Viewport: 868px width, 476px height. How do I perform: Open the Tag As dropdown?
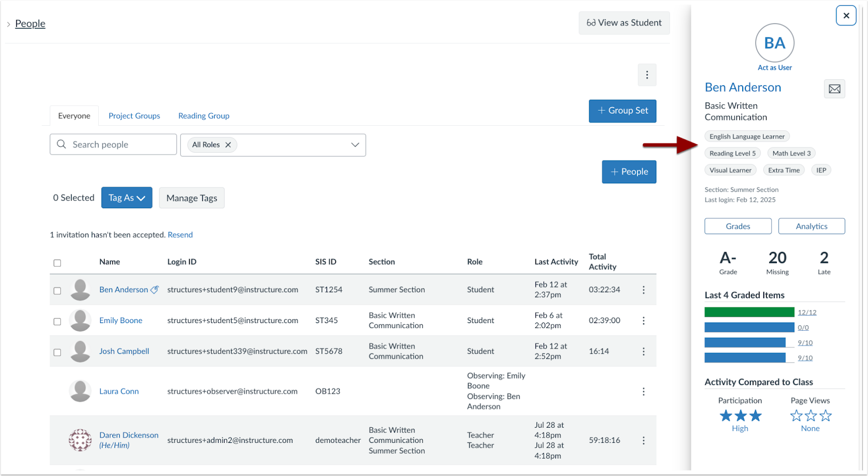126,198
